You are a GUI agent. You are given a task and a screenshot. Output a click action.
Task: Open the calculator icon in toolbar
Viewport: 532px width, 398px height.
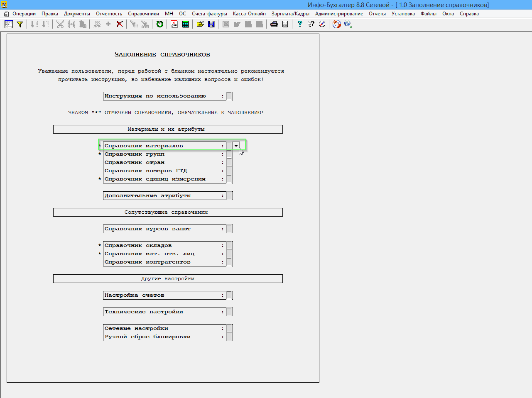(x=185, y=24)
